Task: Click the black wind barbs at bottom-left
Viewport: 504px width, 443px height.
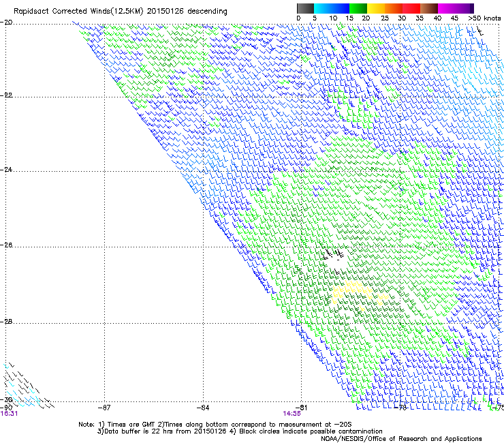Action: pos(27,386)
